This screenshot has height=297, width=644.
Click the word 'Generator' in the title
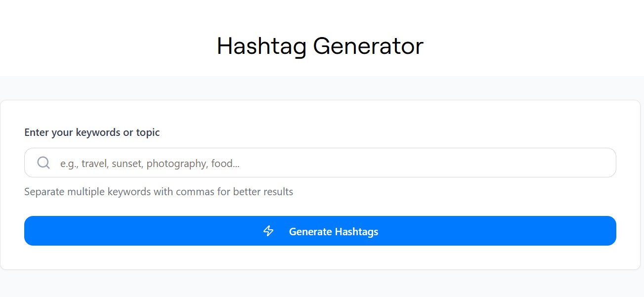368,46
